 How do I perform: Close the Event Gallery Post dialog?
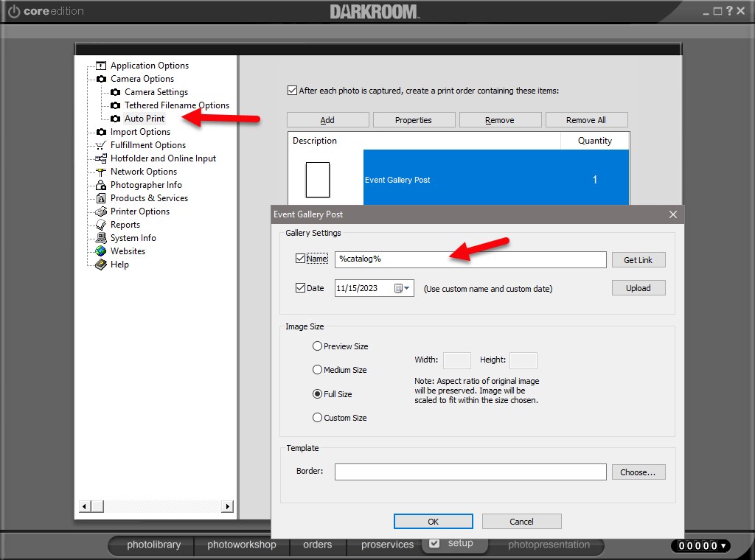point(673,214)
